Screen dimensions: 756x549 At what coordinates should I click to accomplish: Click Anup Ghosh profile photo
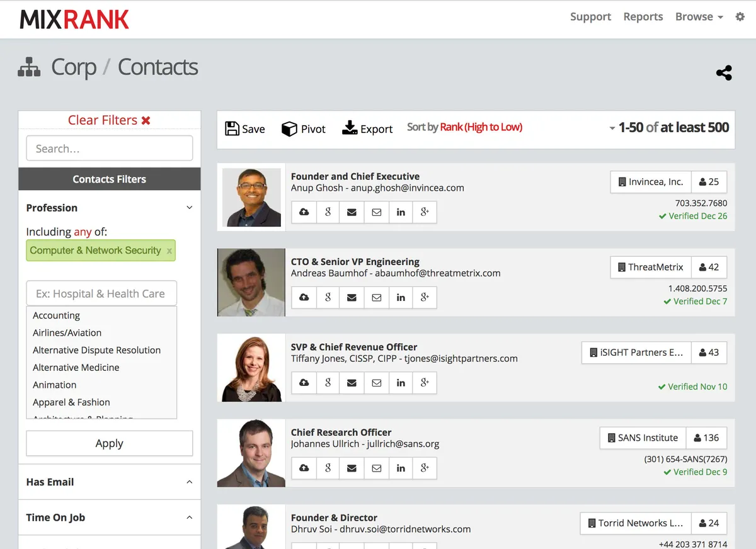pos(251,197)
